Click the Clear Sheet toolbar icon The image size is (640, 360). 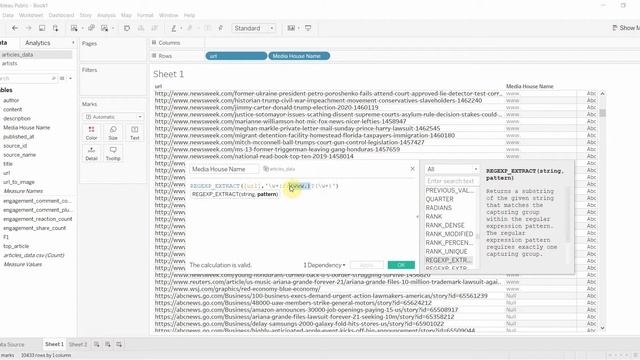click(104, 28)
